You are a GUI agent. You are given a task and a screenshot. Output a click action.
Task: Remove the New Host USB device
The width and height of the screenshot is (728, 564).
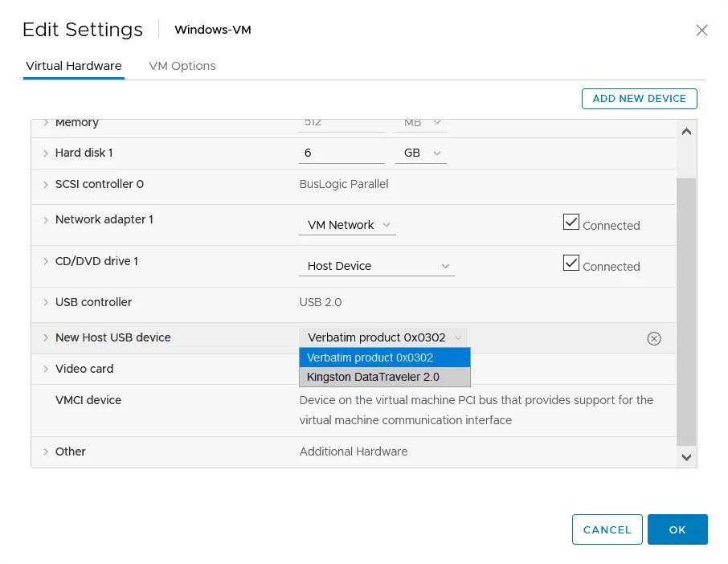[654, 338]
